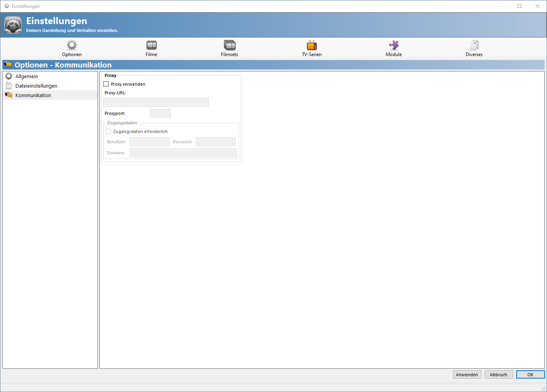547x392 pixels.
Task: Click the Passwort input field
Action: [216, 142]
